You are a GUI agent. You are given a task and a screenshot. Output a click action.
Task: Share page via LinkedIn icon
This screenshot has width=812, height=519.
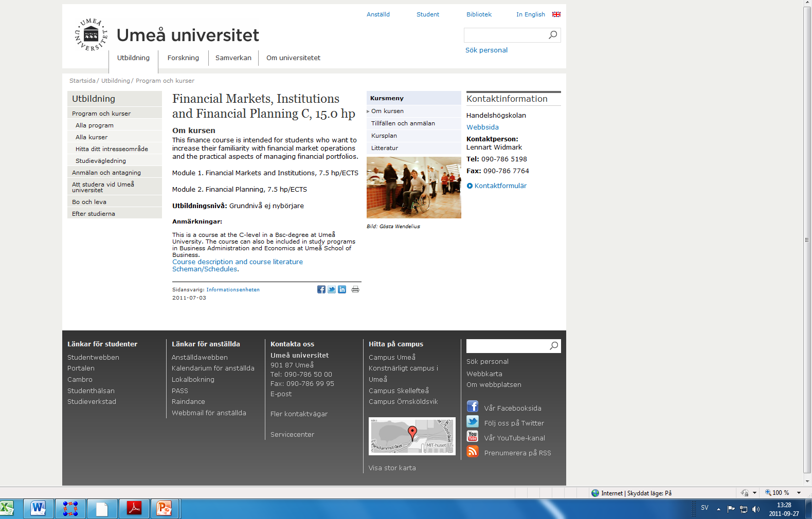coord(342,289)
